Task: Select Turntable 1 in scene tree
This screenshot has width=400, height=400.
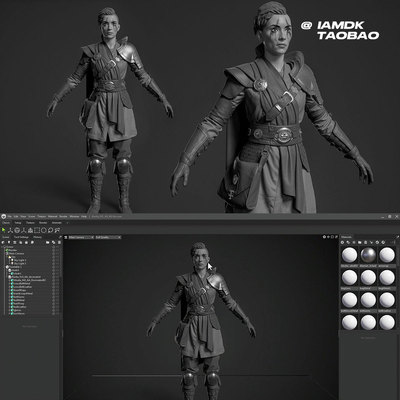Action: point(14,267)
